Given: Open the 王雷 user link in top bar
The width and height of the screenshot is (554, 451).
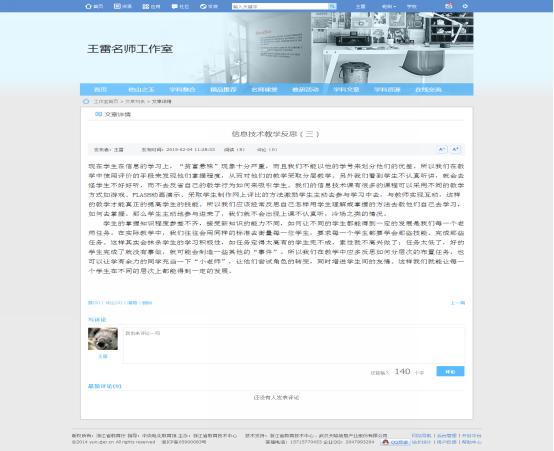Looking at the screenshot, I should coord(360,6).
